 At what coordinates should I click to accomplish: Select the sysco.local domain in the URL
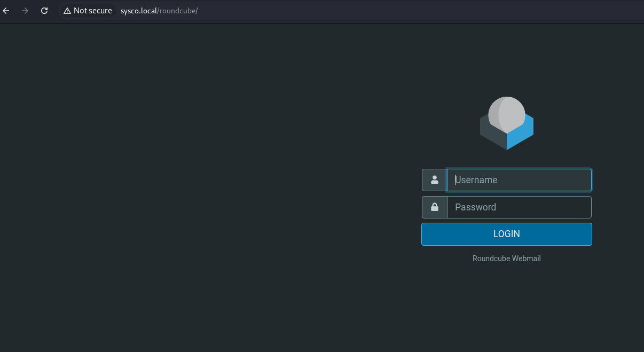tap(139, 11)
